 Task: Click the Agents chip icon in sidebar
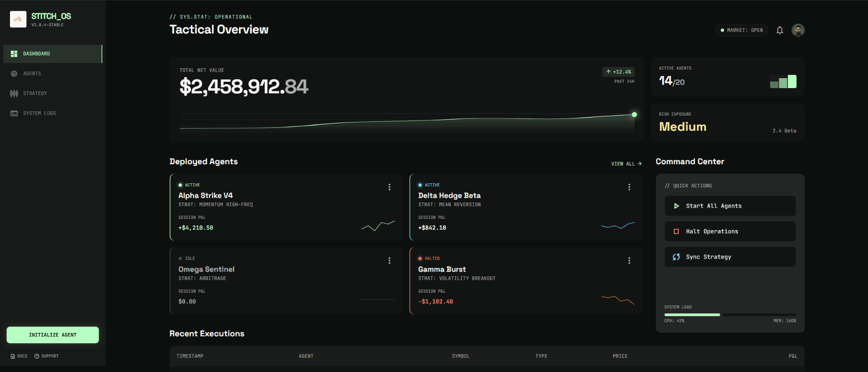click(14, 74)
